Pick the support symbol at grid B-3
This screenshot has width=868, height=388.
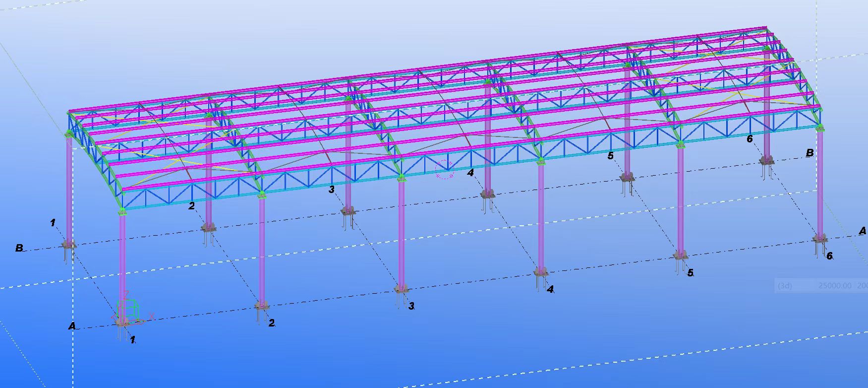(348, 212)
